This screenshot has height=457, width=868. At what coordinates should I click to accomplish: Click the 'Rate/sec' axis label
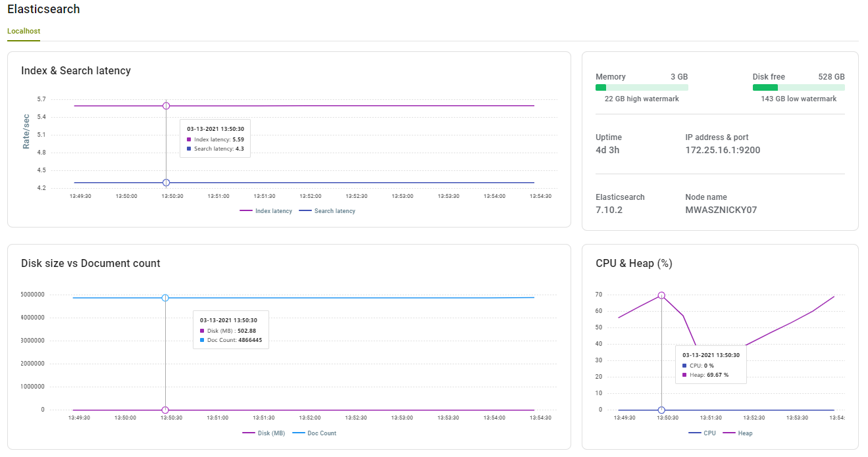pos(26,132)
